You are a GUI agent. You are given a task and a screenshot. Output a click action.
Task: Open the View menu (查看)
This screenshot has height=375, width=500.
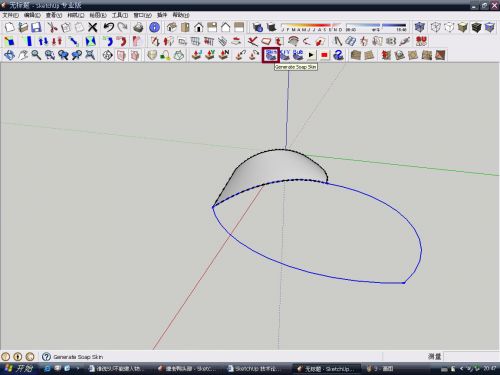(x=54, y=15)
